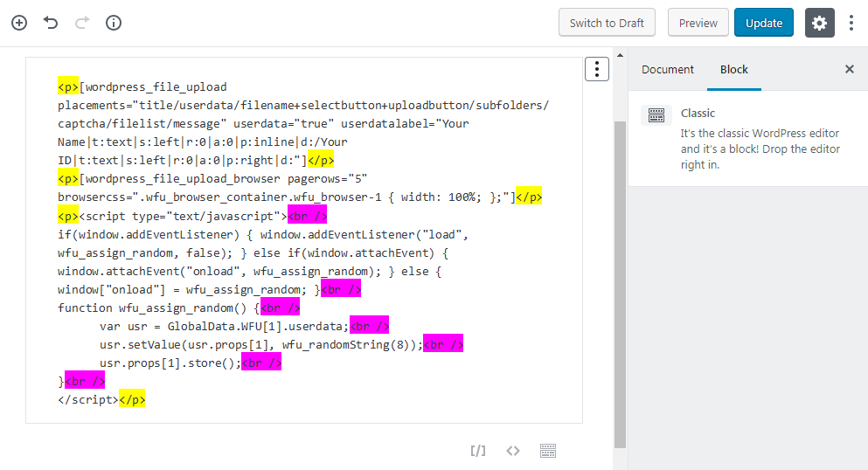868x470 pixels.
Task: Switch post to Draft
Action: [x=607, y=23]
